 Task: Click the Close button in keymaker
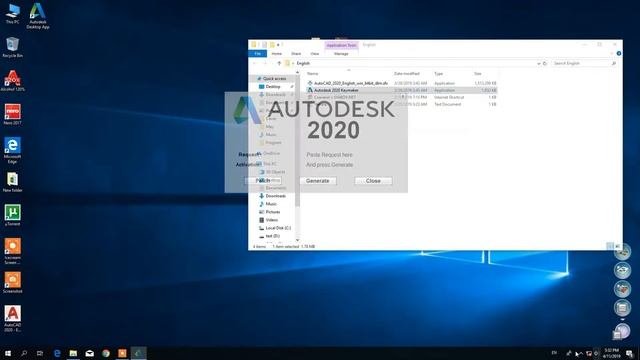[x=373, y=180]
